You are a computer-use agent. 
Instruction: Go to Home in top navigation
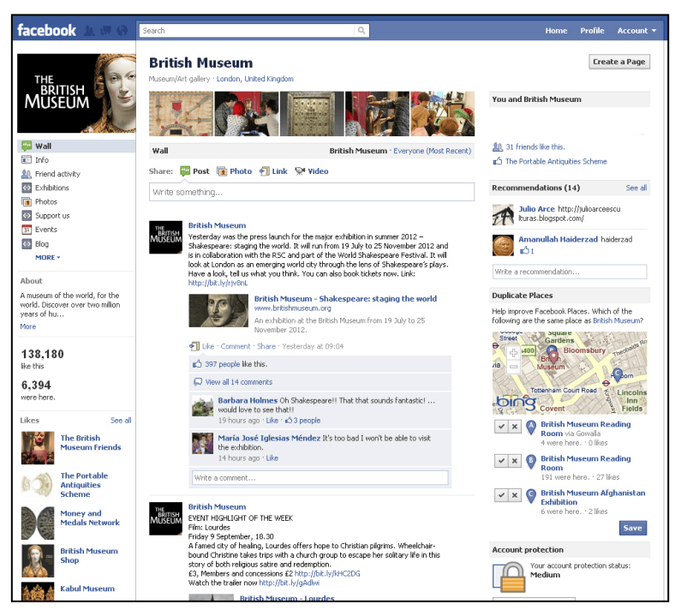[x=556, y=31]
